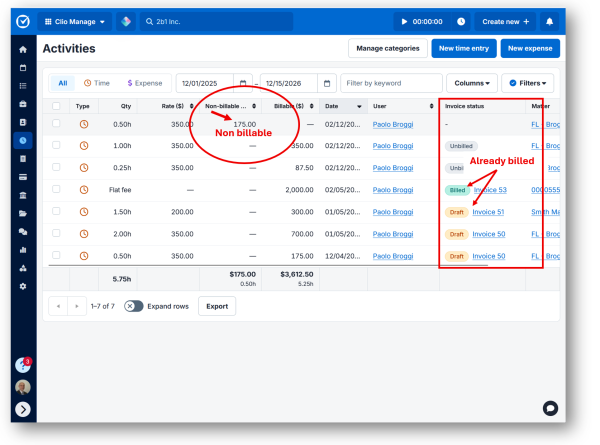600x445 pixels.
Task: Check the 2.00h row checkbox
Action: coord(56,233)
